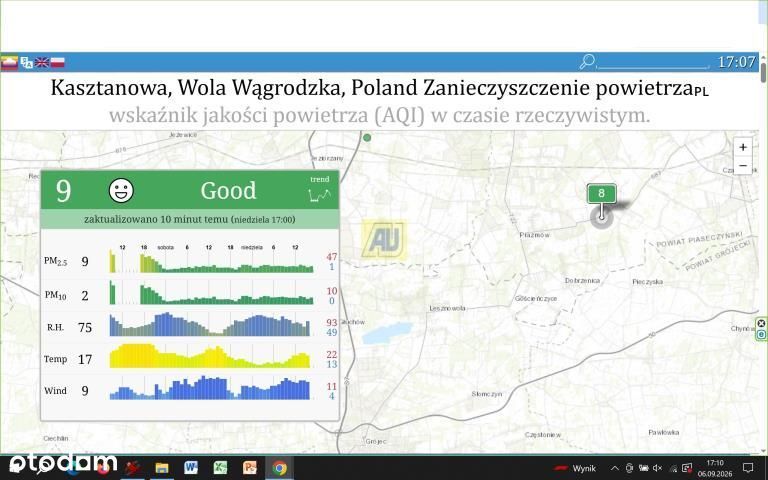Focus the city search input field
The width and height of the screenshot is (768, 480).
(653, 62)
